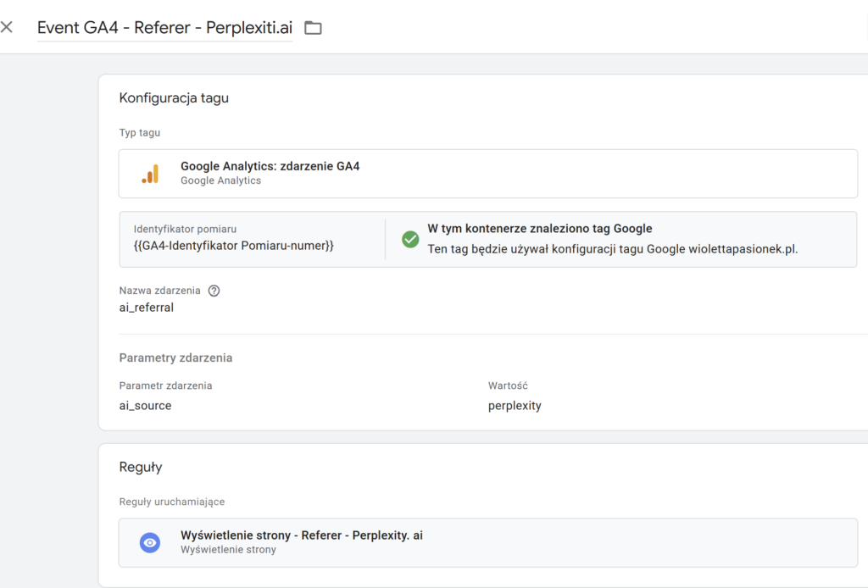This screenshot has width=868, height=588.
Task: Click the Parametry zdarzenia heading
Action: tap(175, 358)
